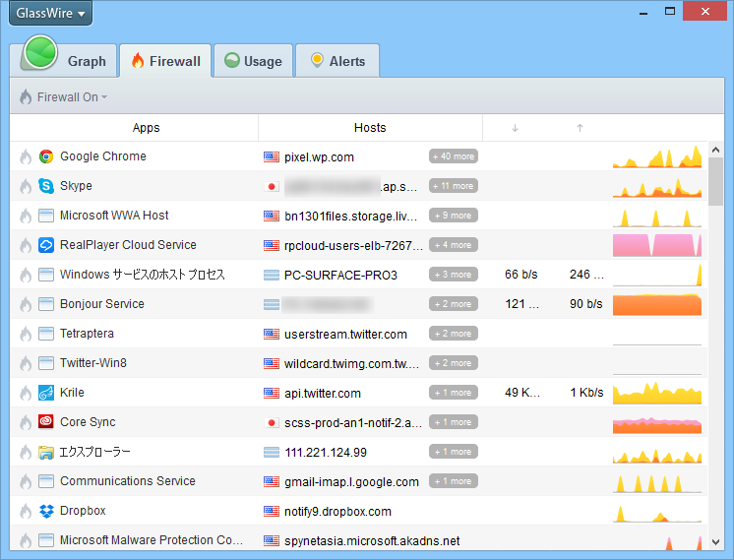Expand +40 more hosts for Google Chrome
734x560 pixels.
[454, 156]
